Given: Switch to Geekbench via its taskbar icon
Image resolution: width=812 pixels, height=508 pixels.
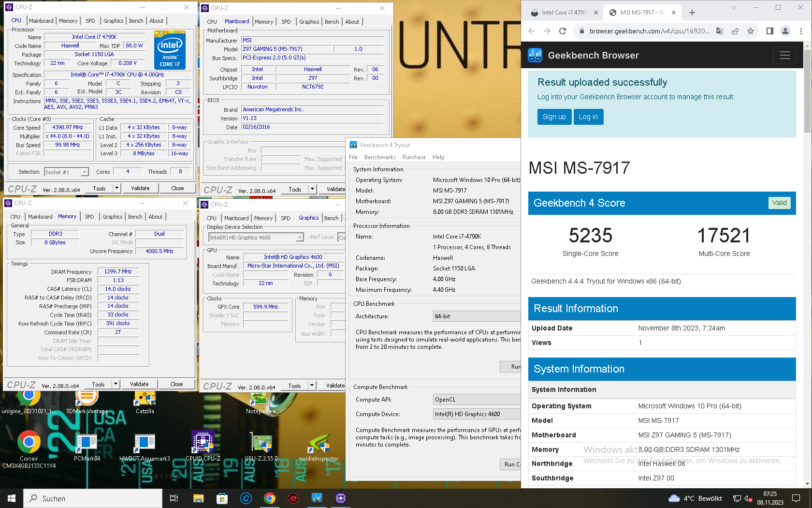Looking at the screenshot, I should pyautogui.click(x=317, y=498).
